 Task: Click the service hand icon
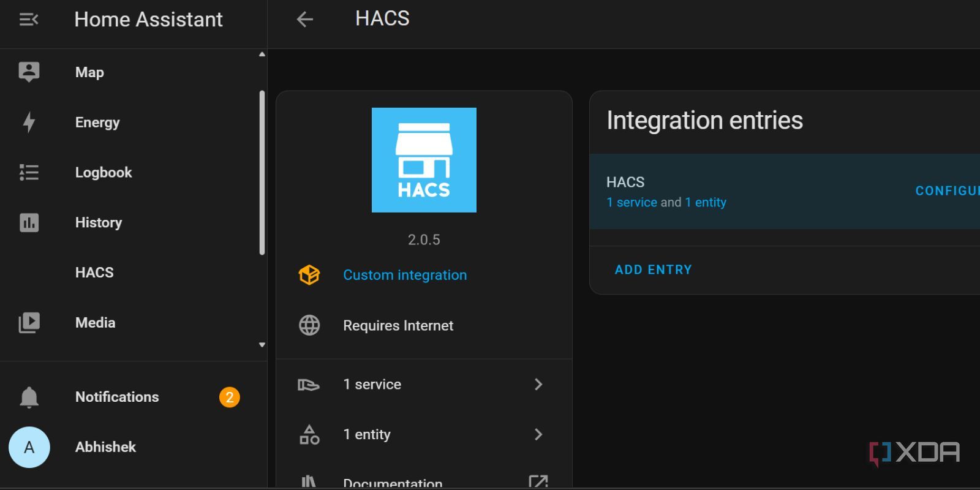309,385
